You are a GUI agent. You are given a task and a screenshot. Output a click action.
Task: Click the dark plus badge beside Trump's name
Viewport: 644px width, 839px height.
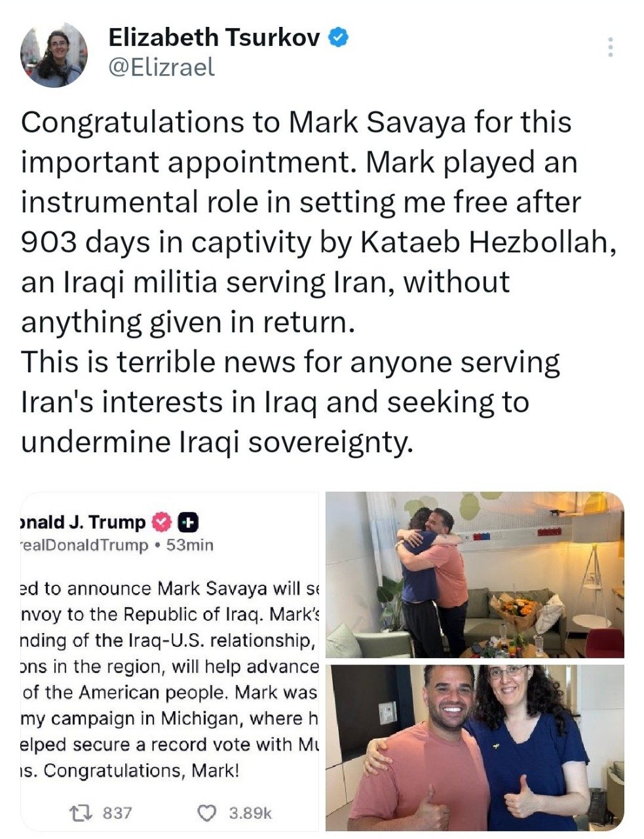click(x=188, y=522)
